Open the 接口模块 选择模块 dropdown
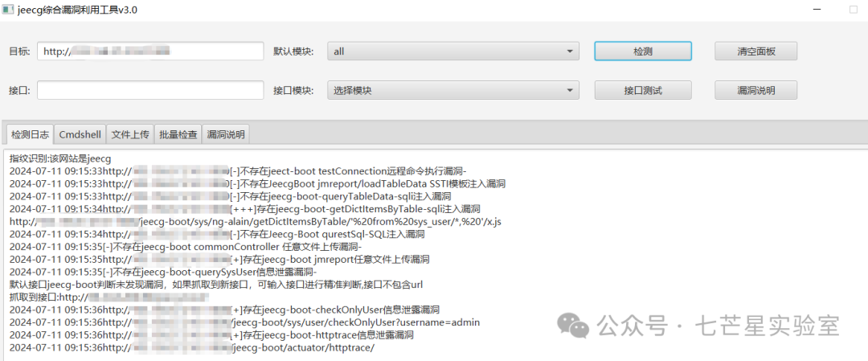Viewport: 868px width, 361px height. (x=452, y=90)
